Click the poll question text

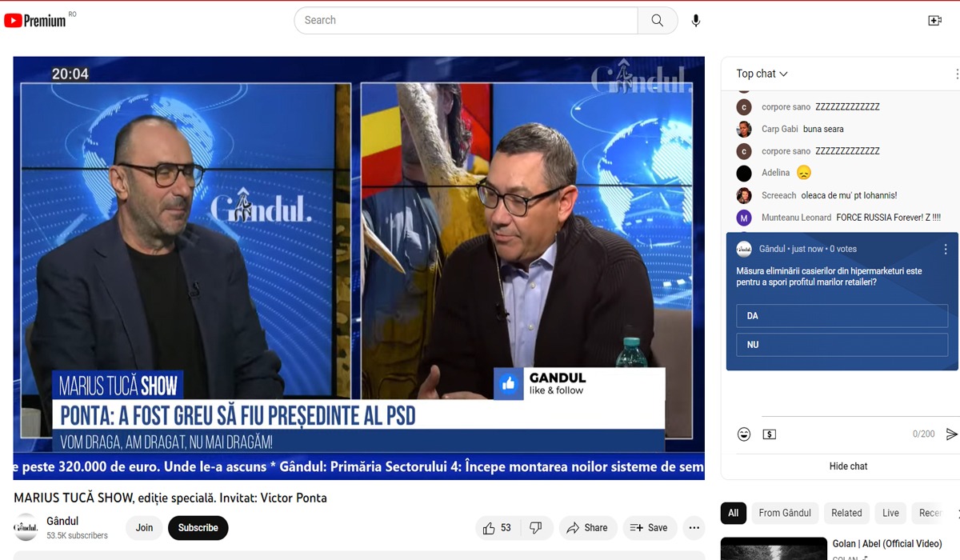tap(829, 277)
